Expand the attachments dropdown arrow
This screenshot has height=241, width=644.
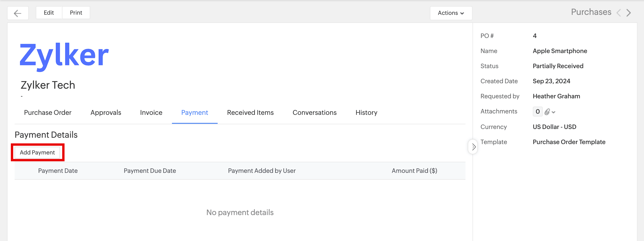(x=554, y=112)
